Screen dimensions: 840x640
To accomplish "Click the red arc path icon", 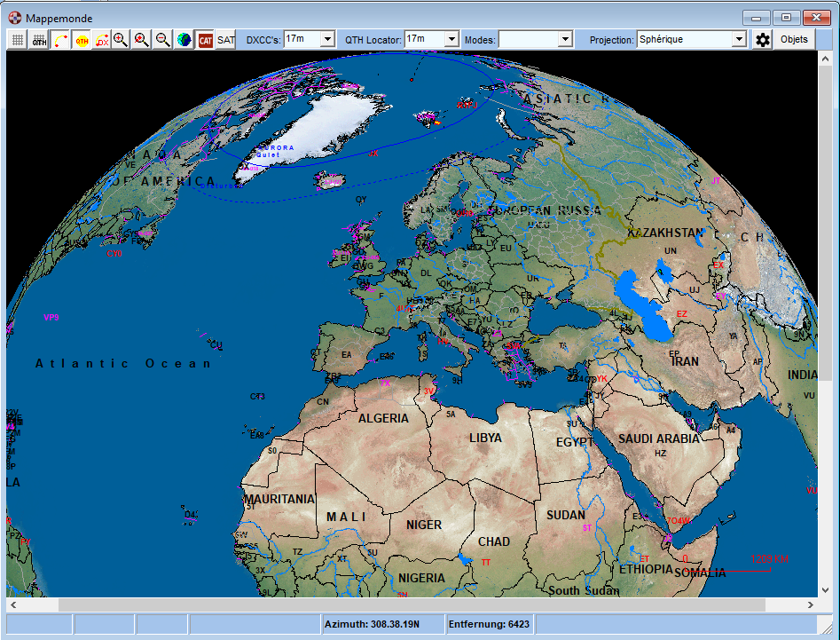I will coord(60,40).
